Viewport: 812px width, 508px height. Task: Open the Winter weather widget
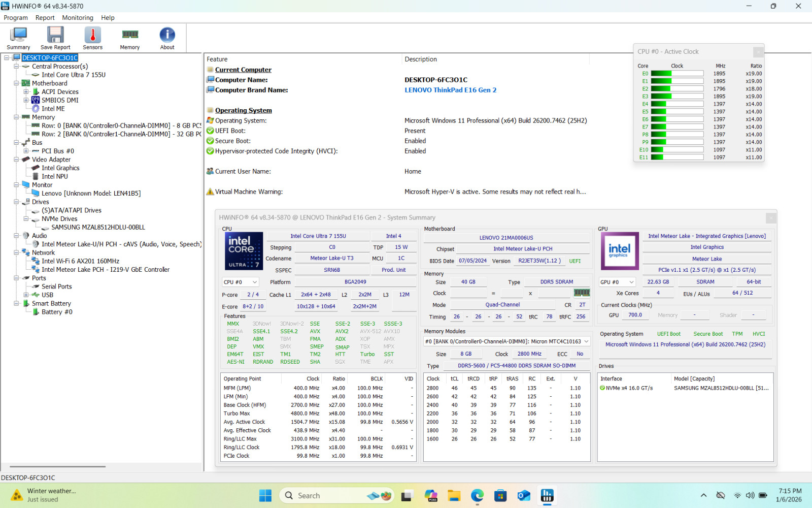coord(44,495)
